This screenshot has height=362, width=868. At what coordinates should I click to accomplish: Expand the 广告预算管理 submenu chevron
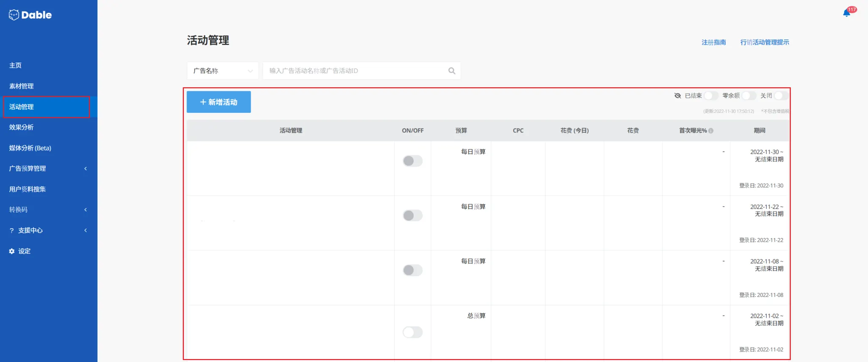tap(86, 168)
